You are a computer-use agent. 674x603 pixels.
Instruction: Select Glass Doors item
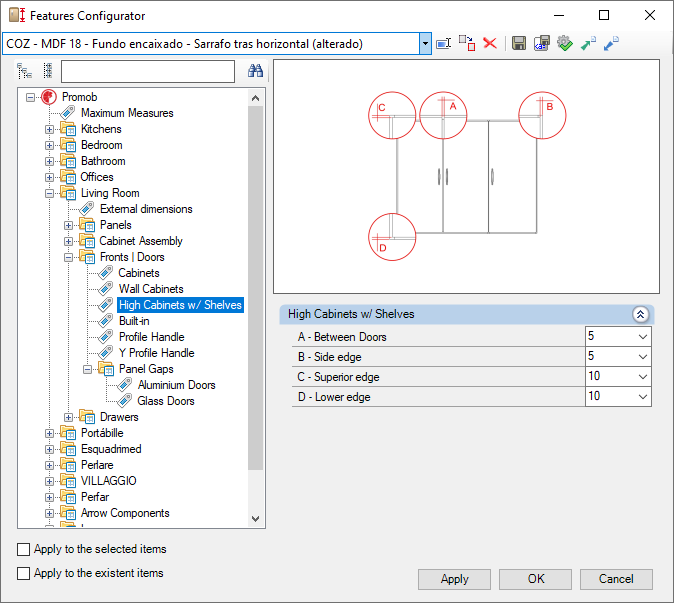[x=166, y=401]
